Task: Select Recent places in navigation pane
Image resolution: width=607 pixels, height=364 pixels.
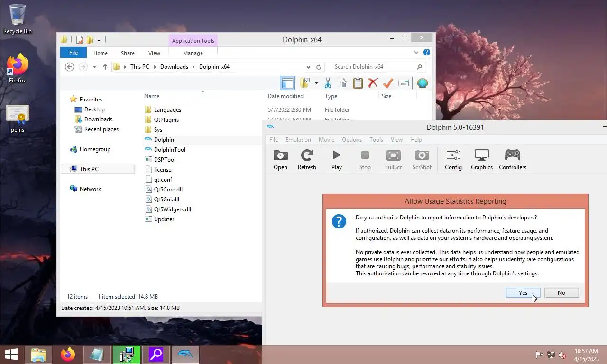Action: tap(101, 129)
